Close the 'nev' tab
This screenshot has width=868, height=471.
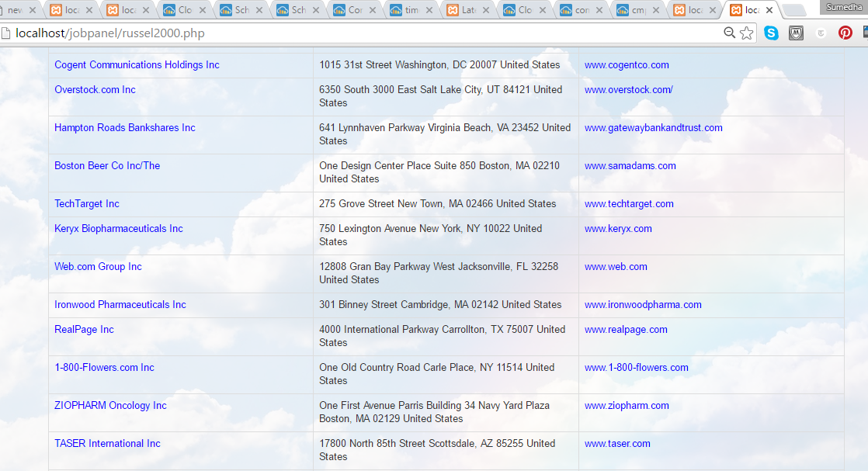(33, 10)
